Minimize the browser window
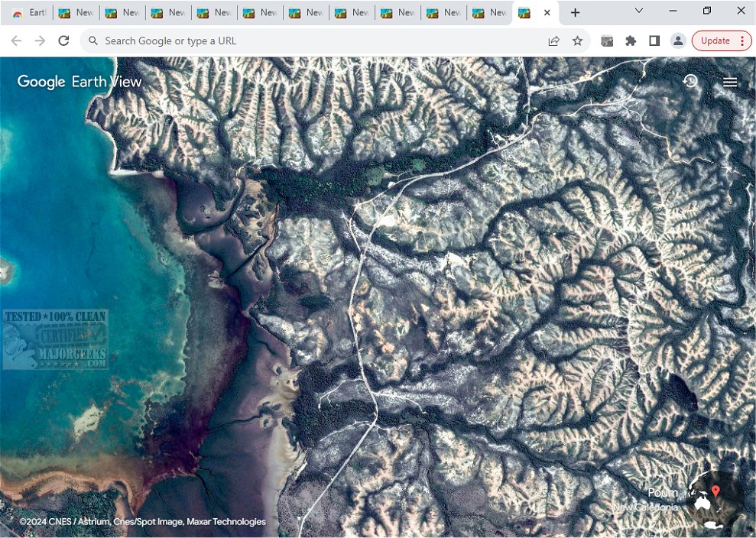Viewport: 756px width, 538px height. (x=673, y=11)
